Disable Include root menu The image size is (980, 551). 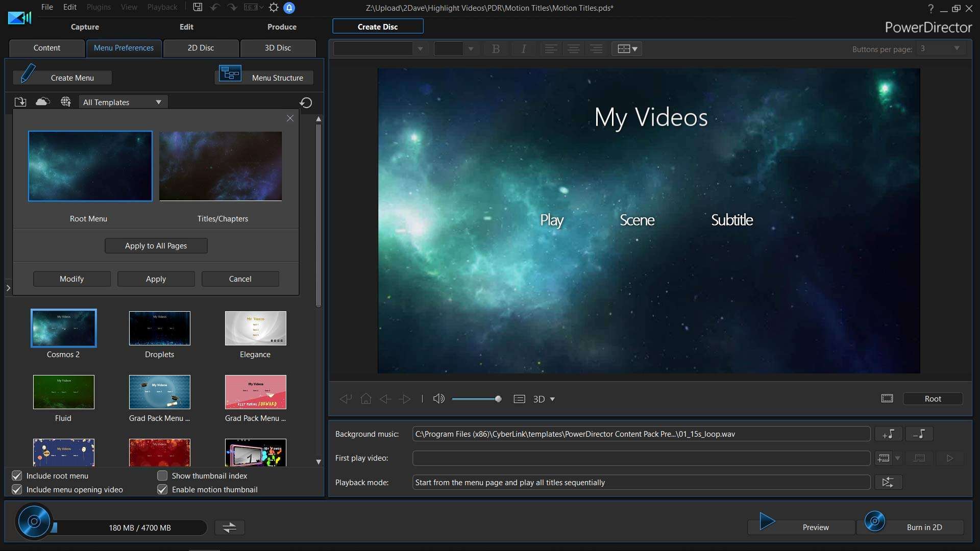point(17,475)
